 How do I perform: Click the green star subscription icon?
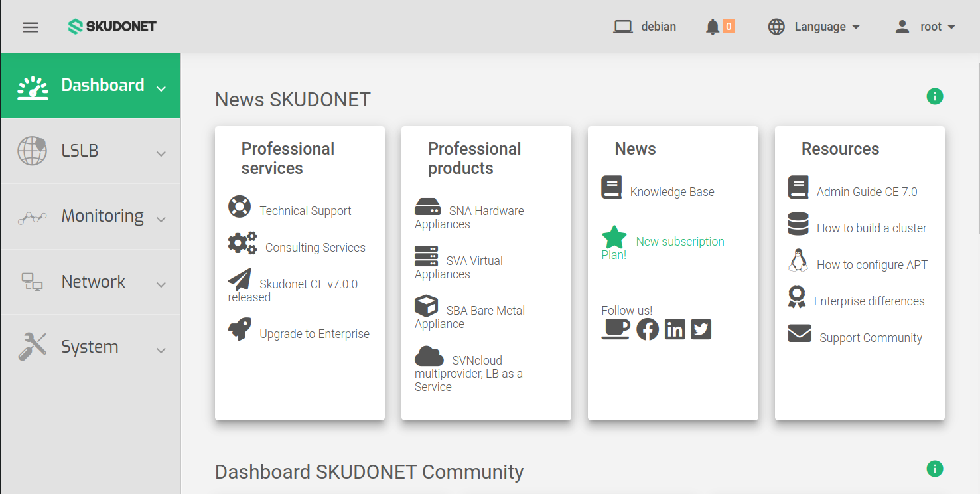tap(614, 237)
